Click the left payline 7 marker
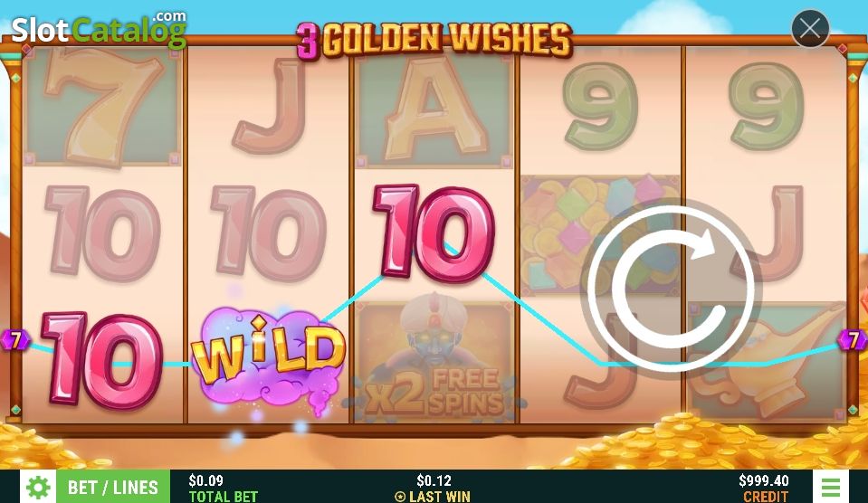The width and height of the screenshot is (868, 503). click(15, 339)
